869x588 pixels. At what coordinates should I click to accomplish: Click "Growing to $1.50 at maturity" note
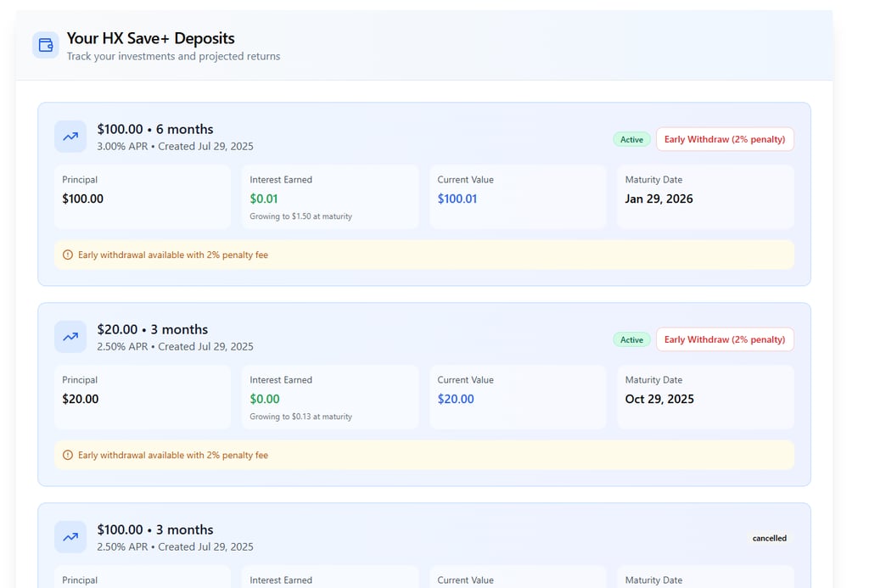pyautogui.click(x=301, y=216)
